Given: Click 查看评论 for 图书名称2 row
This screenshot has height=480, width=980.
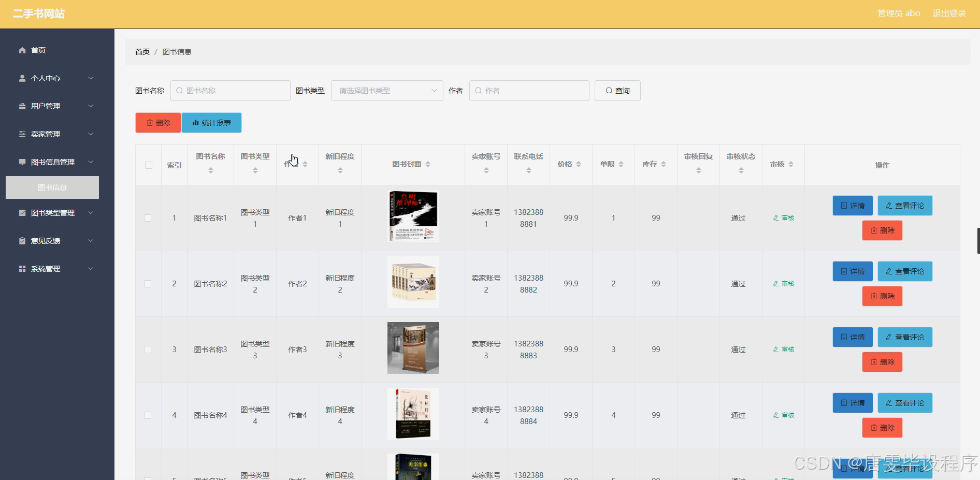Looking at the screenshot, I should pos(905,271).
